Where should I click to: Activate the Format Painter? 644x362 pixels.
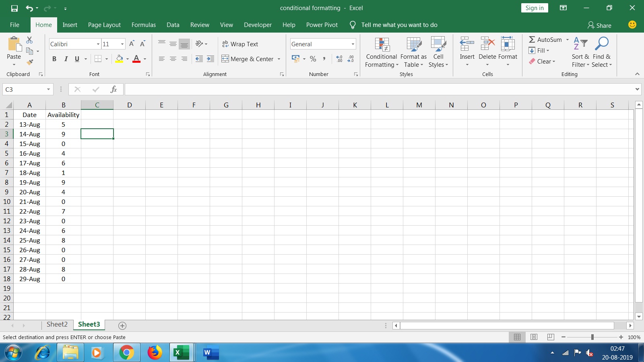click(x=29, y=62)
